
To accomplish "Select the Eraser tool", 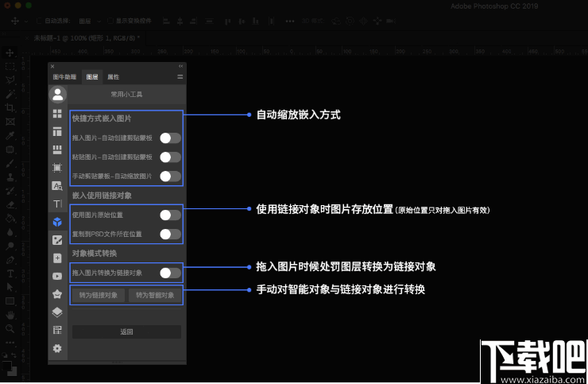I will coord(10,204).
